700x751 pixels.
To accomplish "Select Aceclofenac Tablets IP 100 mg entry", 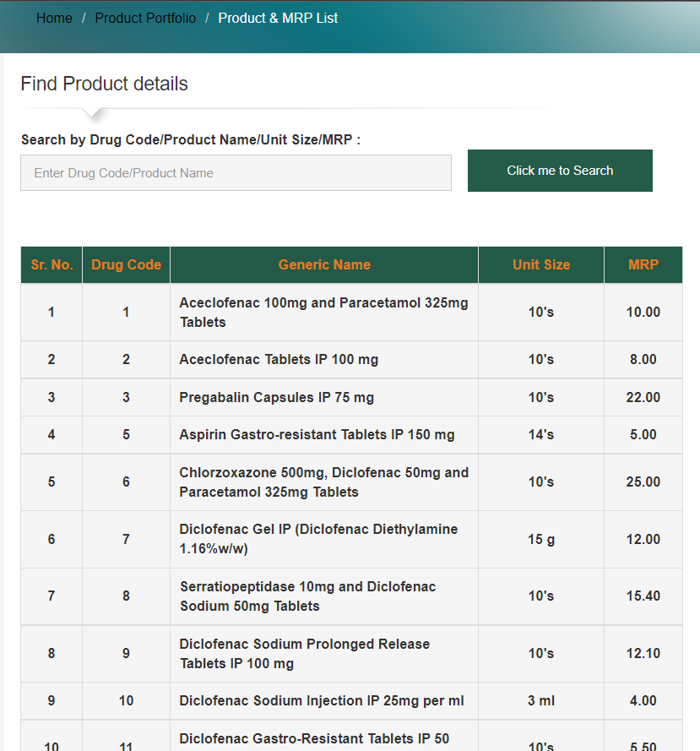I will point(279,359).
